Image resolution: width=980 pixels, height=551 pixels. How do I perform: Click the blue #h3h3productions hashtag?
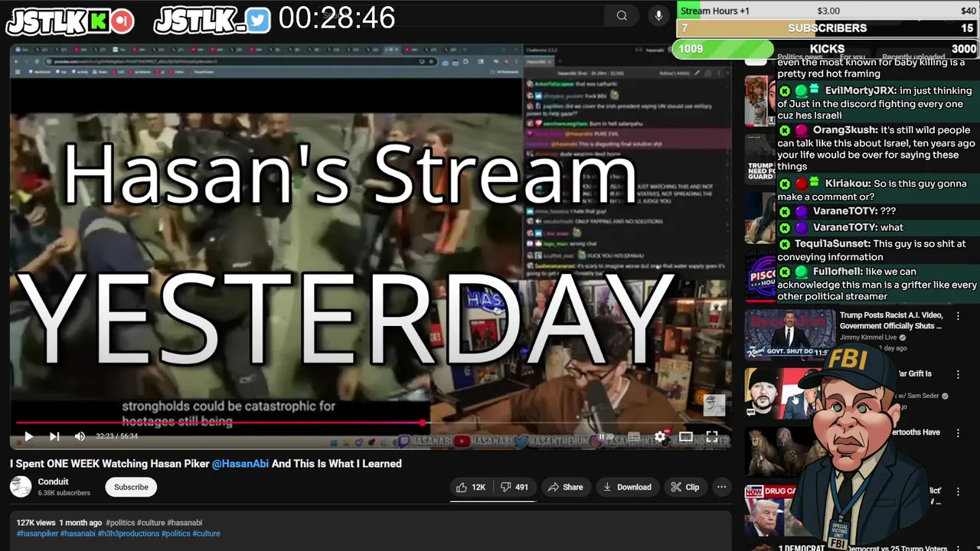pyautogui.click(x=129, y=533)
